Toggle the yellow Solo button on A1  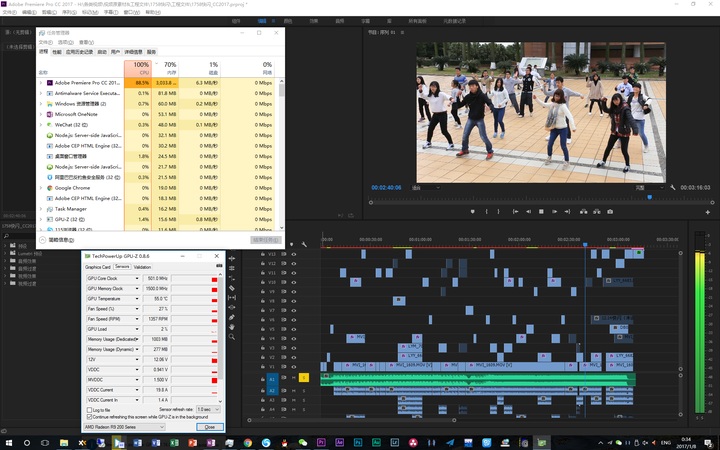[304, 377]
